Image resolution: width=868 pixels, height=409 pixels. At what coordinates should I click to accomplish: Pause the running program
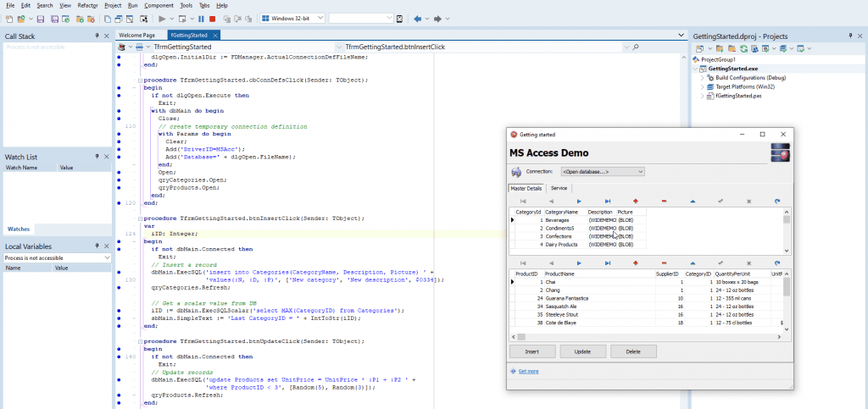(201, 19)
